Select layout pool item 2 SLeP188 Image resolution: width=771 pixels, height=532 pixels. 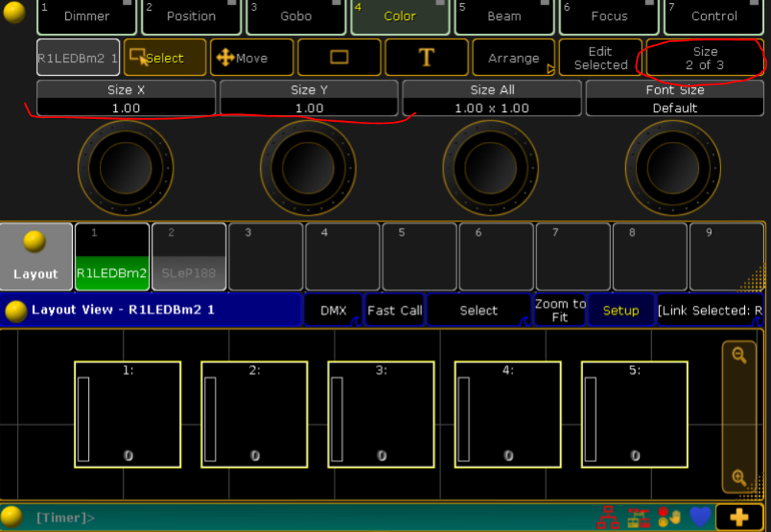(x=189, y=257)
